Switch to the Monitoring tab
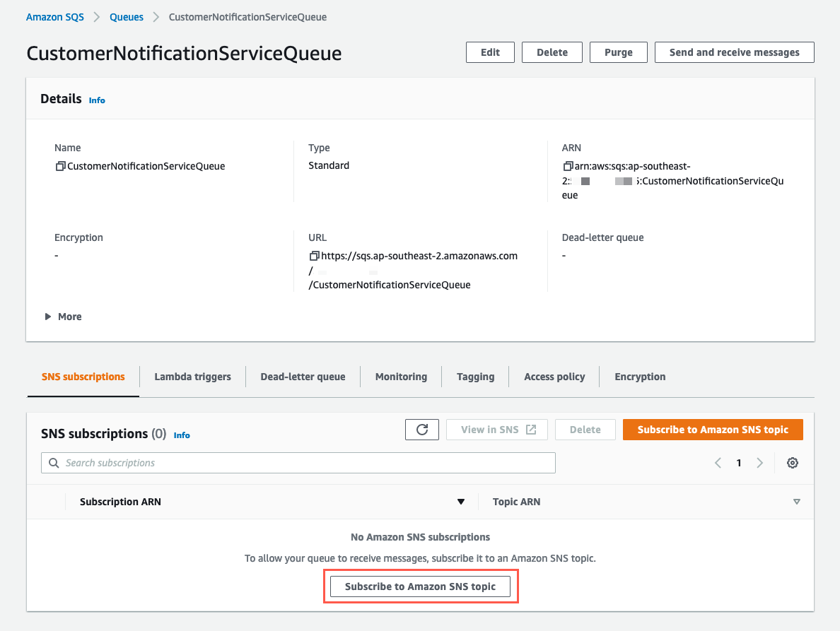The height and width of the screenshot is (631, 840). (x=401, y=377)
